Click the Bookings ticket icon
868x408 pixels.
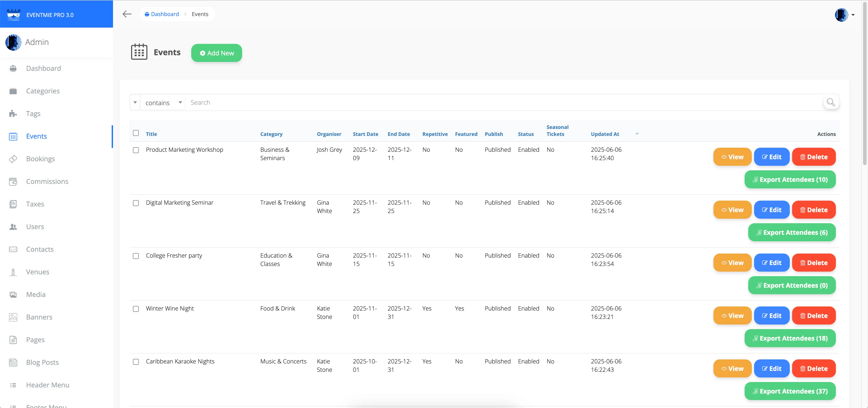[13, 159]
